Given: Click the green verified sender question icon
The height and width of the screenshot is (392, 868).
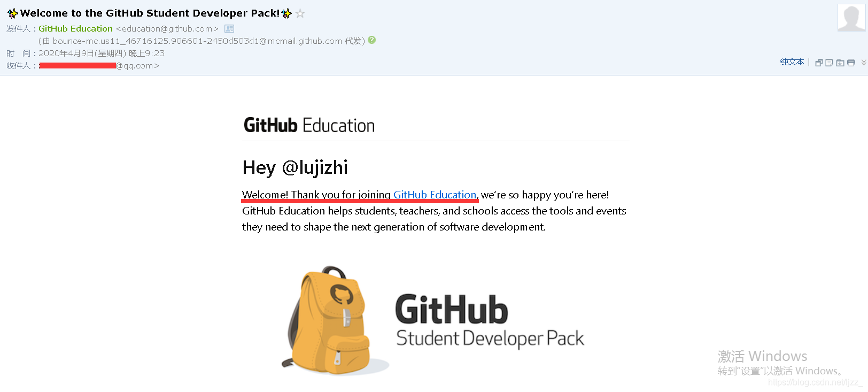Looking at the screenshot, I should (372, 40).
